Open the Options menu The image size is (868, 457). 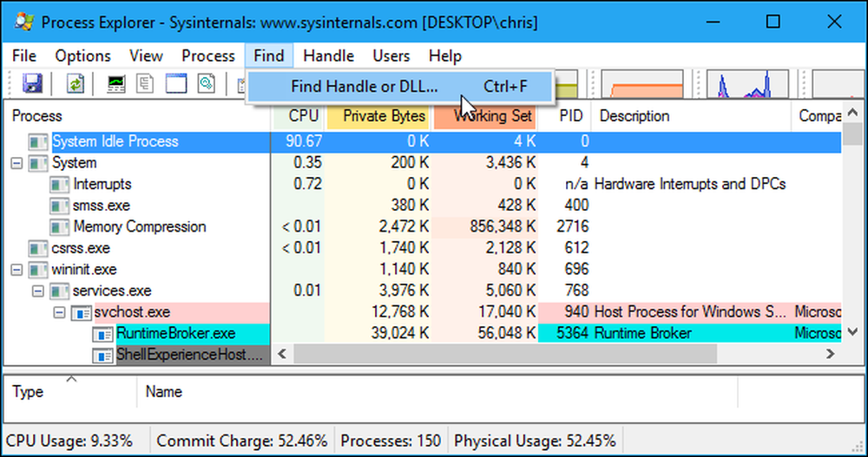pyautogui.click(x=82, y=55)
